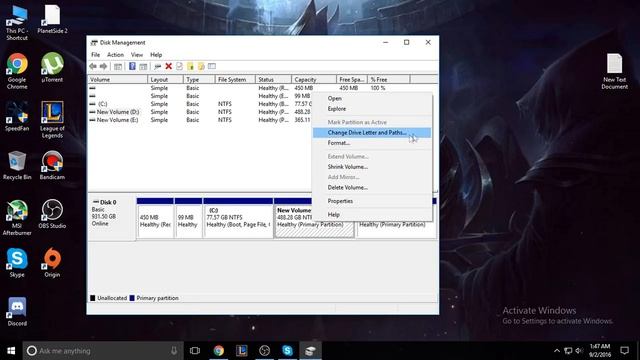Click the Status column header
640x360 pixels.
tap(273, 80)
